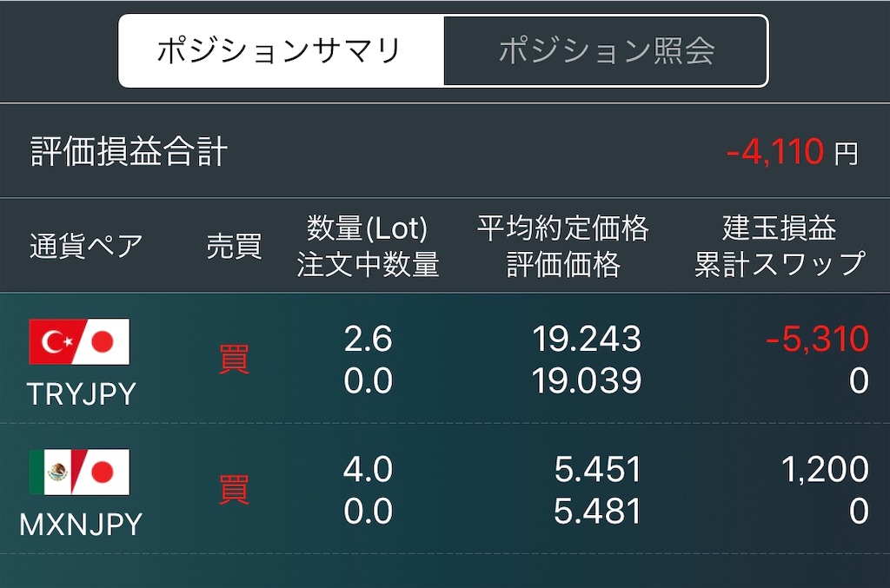Select the TRYJPY currency pair flags
The height and width of the screenshot is (588, 890).
[x=79, y=341]
